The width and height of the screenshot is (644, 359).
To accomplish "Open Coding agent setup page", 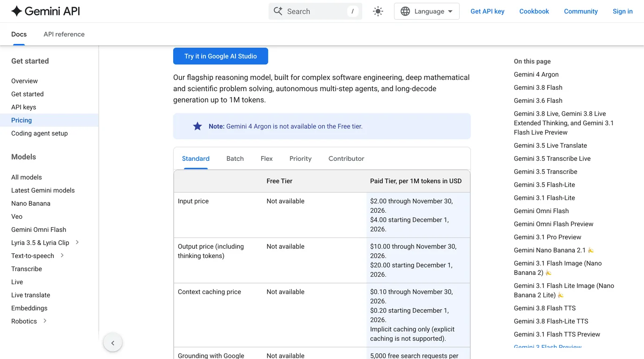I will click(39, 133).
